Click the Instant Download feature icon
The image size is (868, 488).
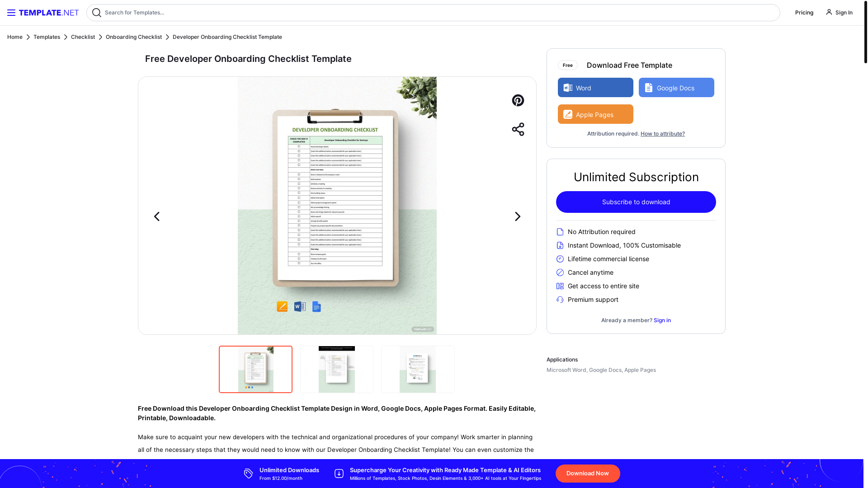tap(560, 245)
